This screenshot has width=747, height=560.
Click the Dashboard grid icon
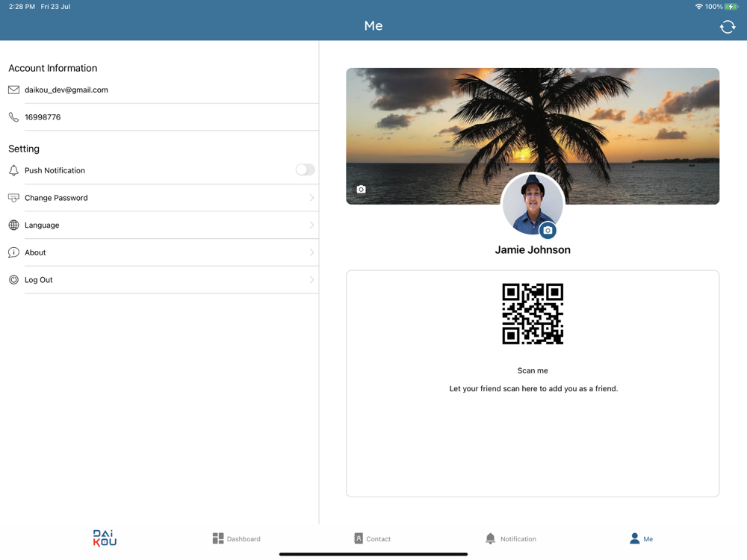pyautogui.click(x=218, y=538)
